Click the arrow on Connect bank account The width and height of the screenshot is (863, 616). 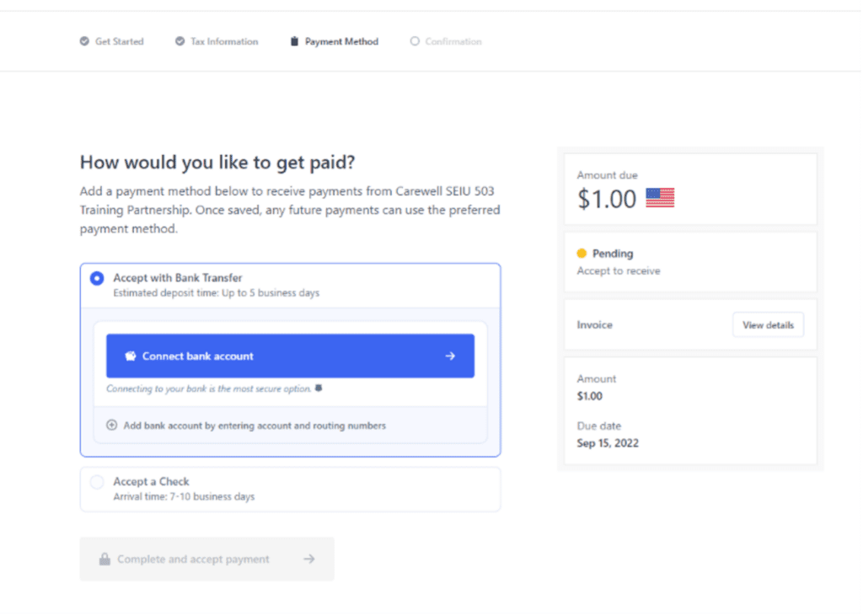450,356
